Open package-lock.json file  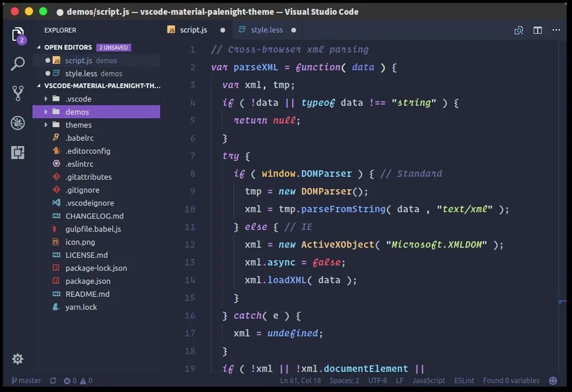coord(97,268)
